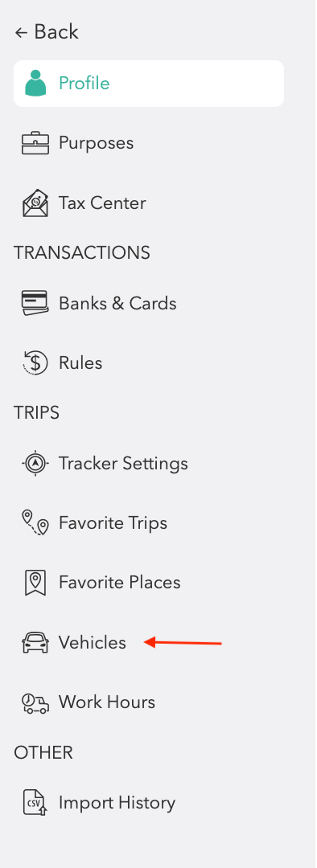Click the Purposes briefcase icon
Screen dimensions: 317x868
coord(35,143)
